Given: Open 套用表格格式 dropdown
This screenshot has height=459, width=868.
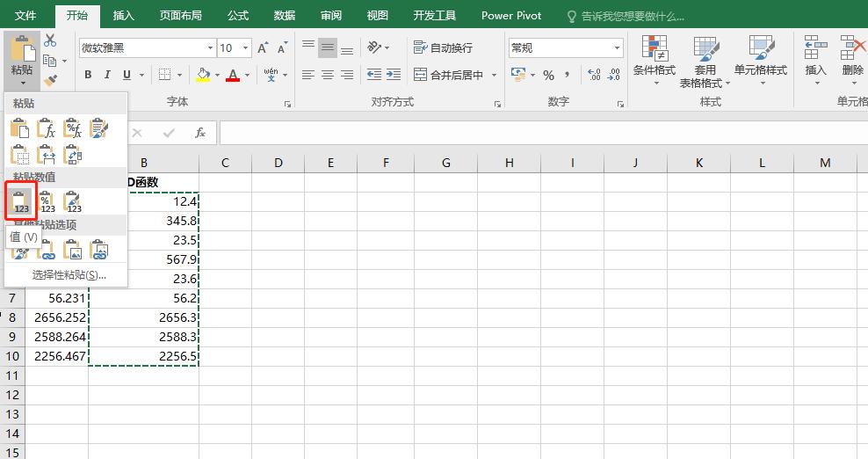Looking at the screenshot, I should pos(705,61).
